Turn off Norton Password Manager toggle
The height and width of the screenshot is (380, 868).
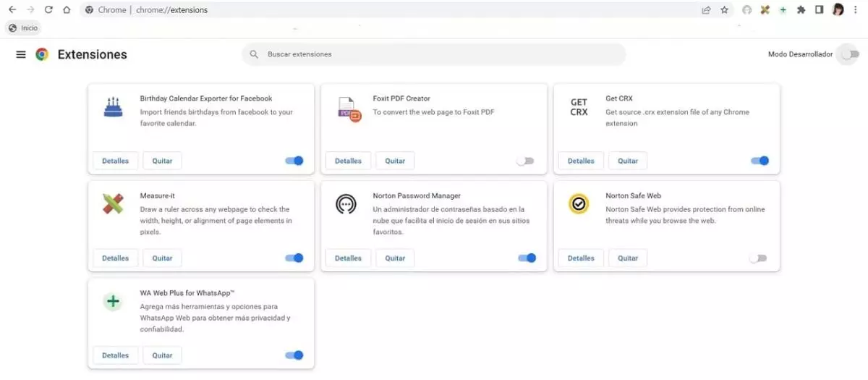(527, 258)
